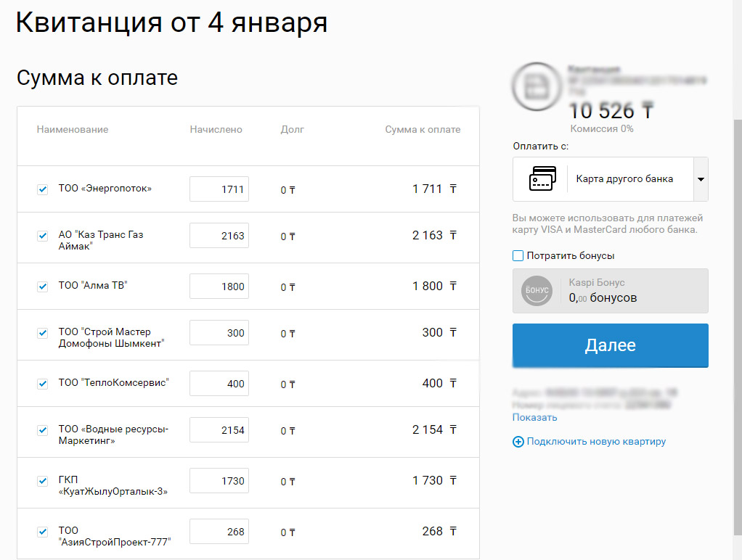Edit the Водные ресурсы amount field 2154
The width and height of the screenshot is (742, 560).
219,429
